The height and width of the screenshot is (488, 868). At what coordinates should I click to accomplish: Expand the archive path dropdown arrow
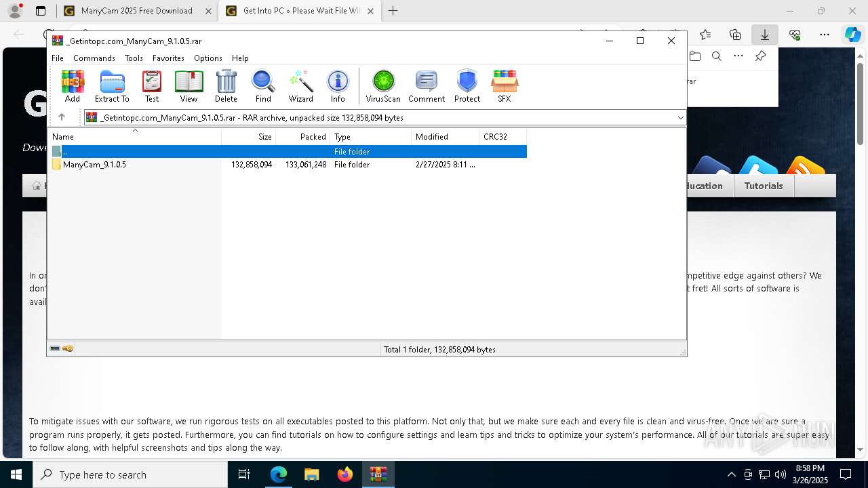click(680, 118)
